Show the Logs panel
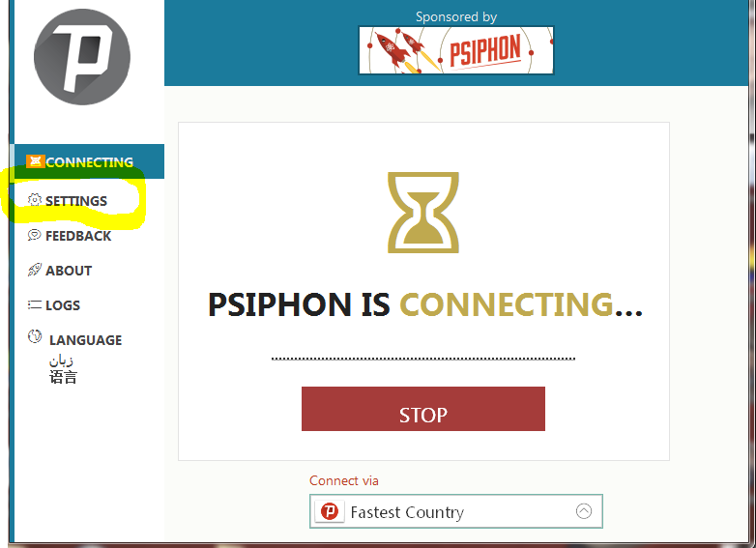The width and height of the screenshot is (756, 548). (x=63, y=305)
